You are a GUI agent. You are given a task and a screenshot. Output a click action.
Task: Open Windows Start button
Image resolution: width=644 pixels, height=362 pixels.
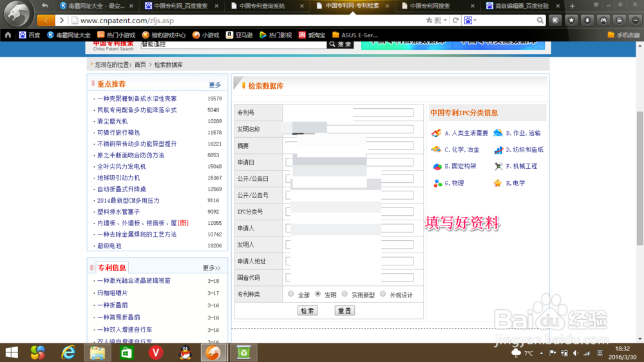[x=12, y=352]
